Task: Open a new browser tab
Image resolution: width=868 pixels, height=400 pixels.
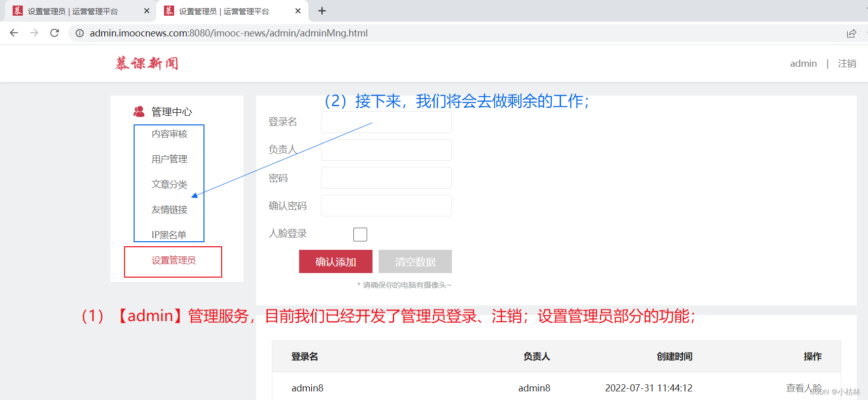Action: 322,11
